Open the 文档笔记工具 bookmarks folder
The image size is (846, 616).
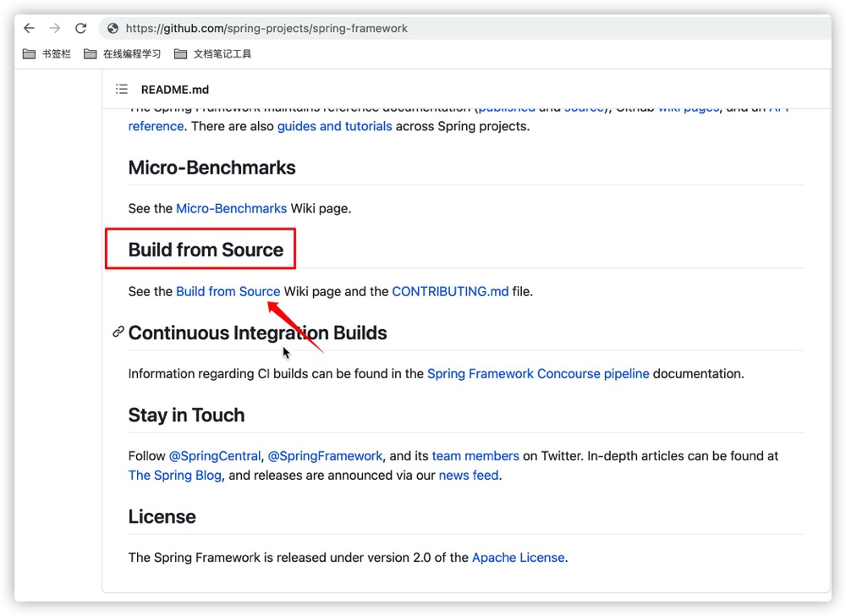tap(213, 54)
